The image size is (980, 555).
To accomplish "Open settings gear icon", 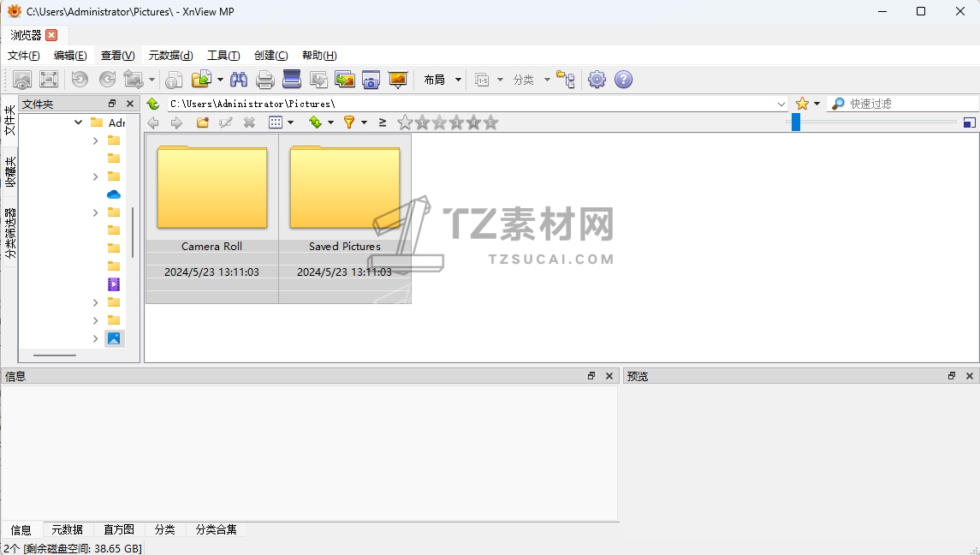I will (x=597, y=80).
